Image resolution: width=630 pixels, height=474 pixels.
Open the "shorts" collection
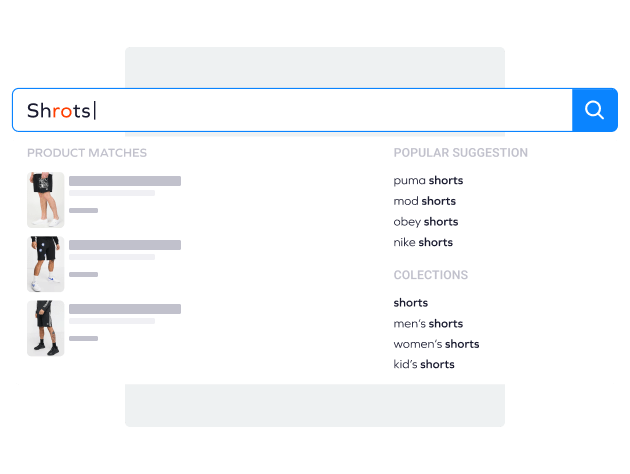pos(410,303)
